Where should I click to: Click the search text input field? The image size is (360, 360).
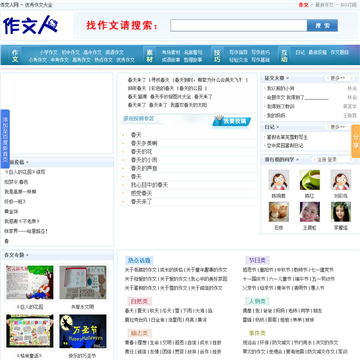tap(239, 26)
